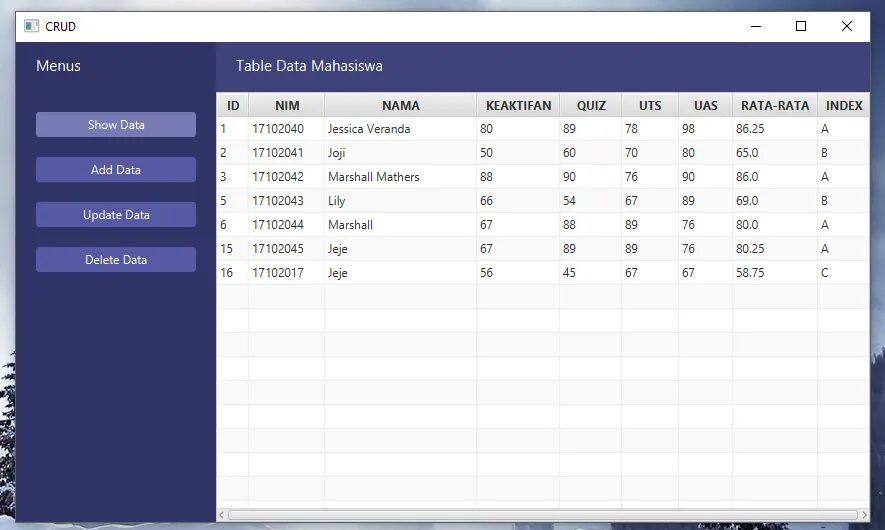Select the Update Data button
The height and width of the screenshot is (530, 885).
point(116,215)
